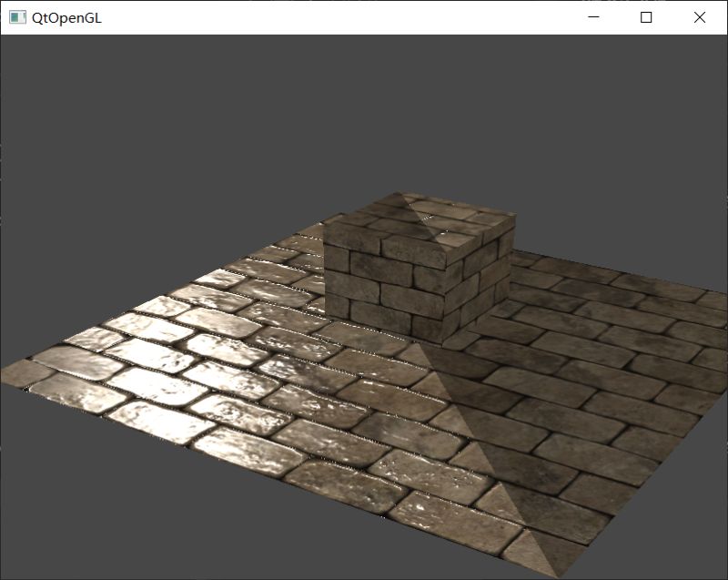Minimize the QtOpenGL window
Viewport: 728px width, 580px height.
click(x=592, y=16)
